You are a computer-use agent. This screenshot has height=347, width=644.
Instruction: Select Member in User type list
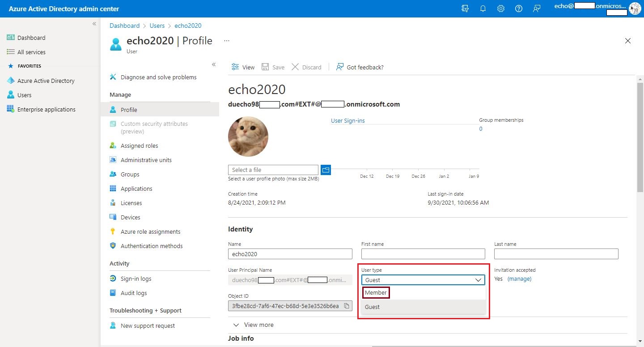click(x=423, y=292)
